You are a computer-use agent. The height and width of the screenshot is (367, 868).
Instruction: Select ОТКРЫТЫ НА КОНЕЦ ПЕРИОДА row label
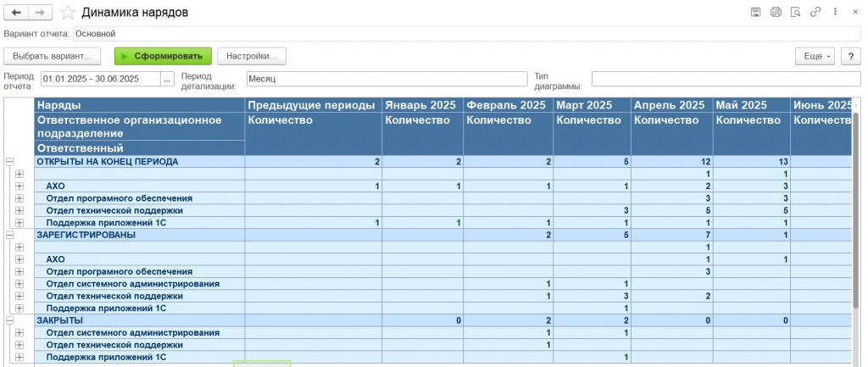pos(140,162)
